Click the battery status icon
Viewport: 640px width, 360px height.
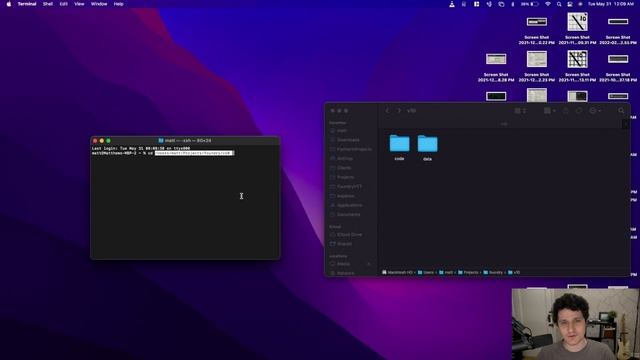[530, 4]
